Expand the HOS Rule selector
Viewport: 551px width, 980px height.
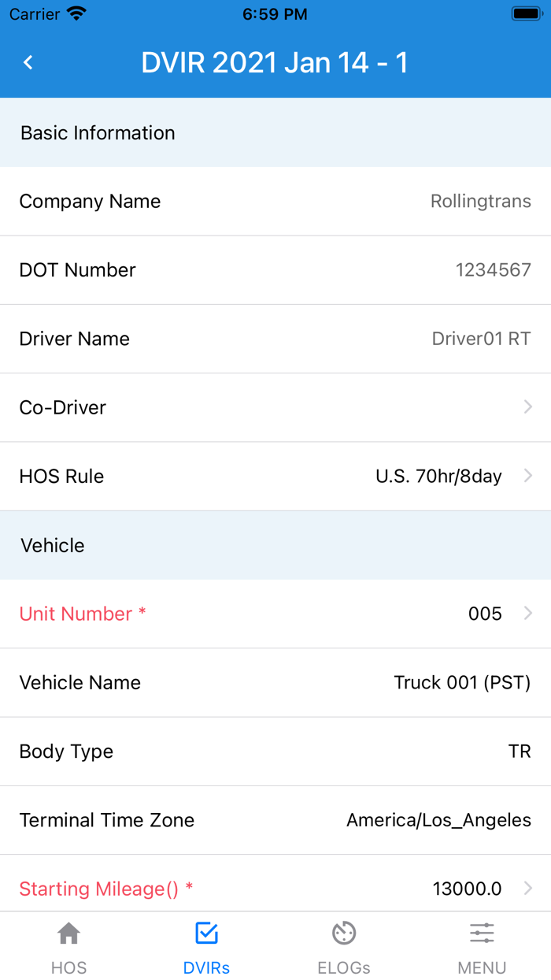pos(529,476)
